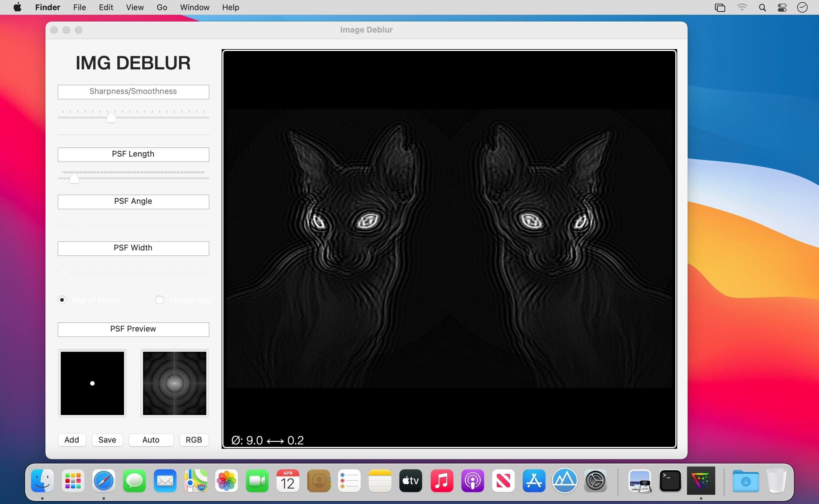
Task: Open Terminal from the dock
Action: click(670, 481)
